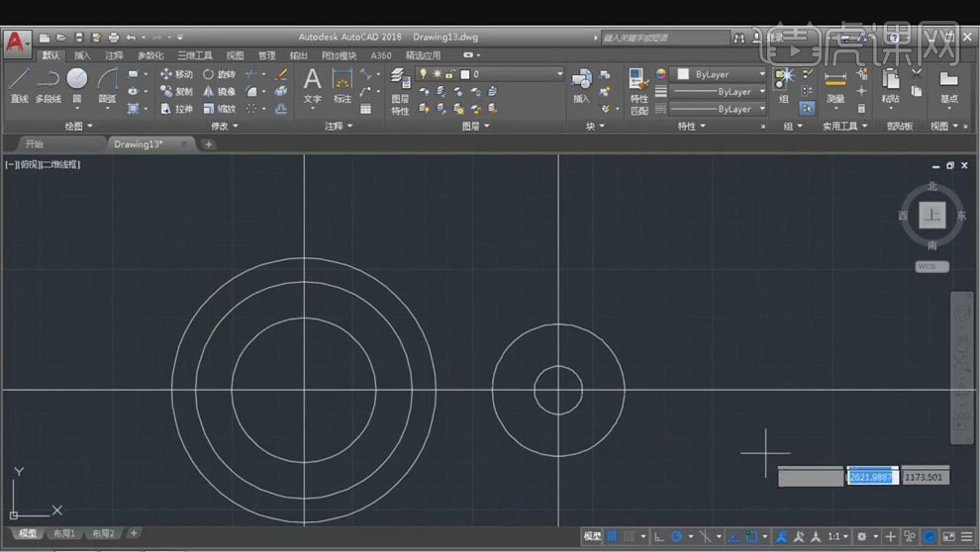Click the Group (组) icon
This screenshot has height=552, width=980.
pyautogui.click(x=783, y=85)
